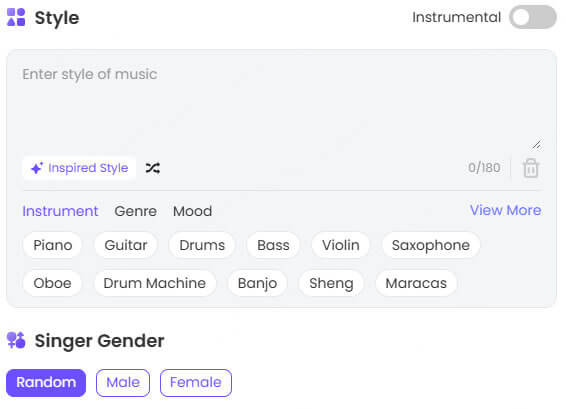The height and width of the screenshot is (409, 566).
Task: Select Random singer gender
Action: (46, 383)
